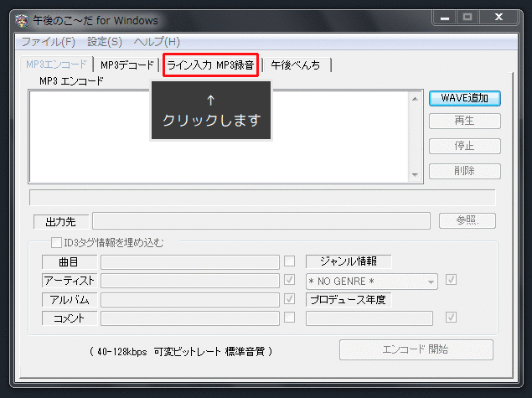532x398 pixels.
Task: Click the file list scrollbar down arrow
Action: pyautogui.click(x=414, y=174)
